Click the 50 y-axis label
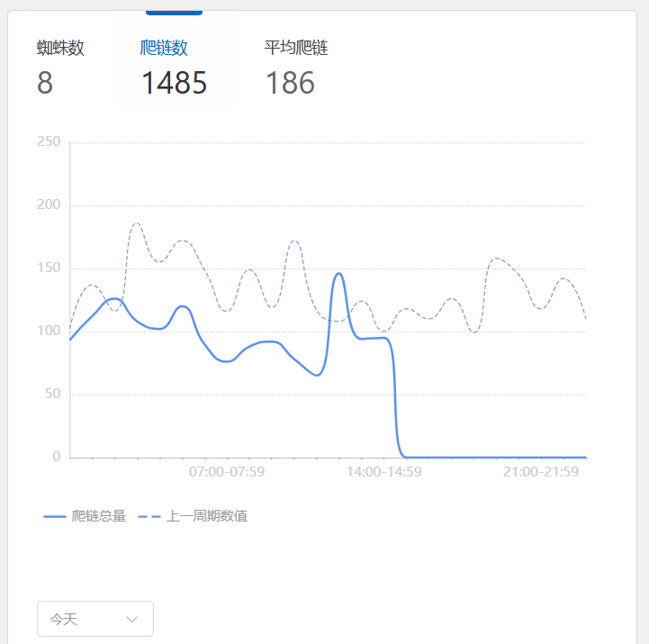The width and height of the screenshot is (649, 644). pos(53,394)
